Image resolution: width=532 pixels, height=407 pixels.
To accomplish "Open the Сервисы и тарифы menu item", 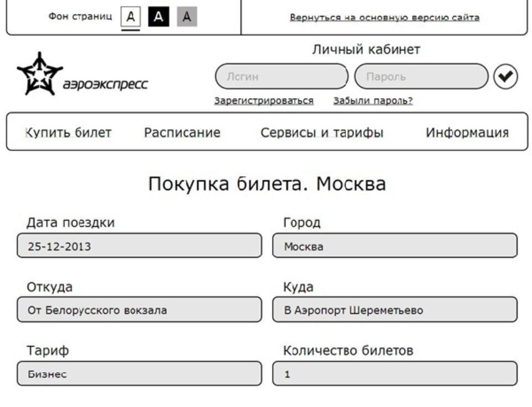I will 322,133.
